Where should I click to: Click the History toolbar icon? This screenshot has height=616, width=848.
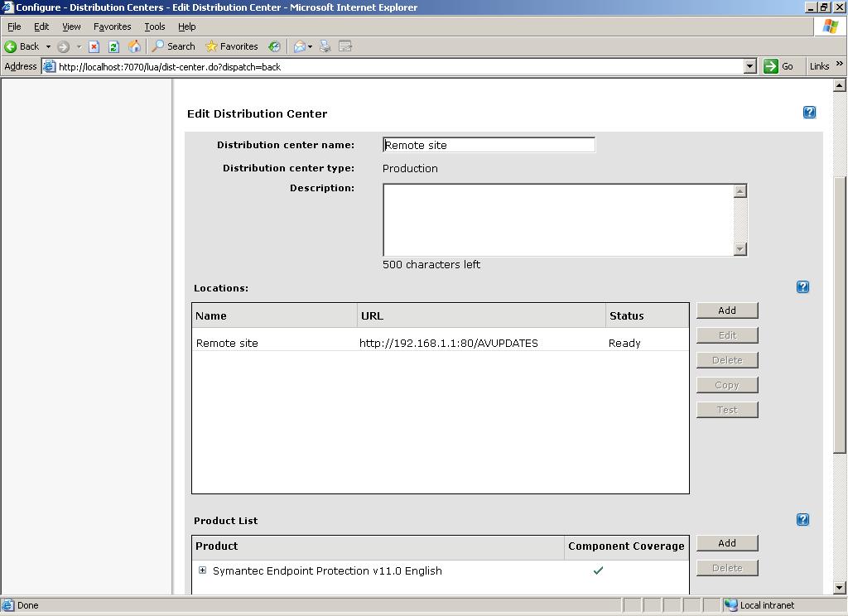point(274,46)
